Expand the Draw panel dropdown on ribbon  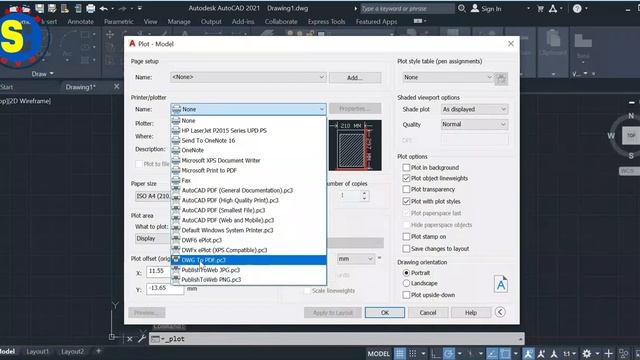42,74
